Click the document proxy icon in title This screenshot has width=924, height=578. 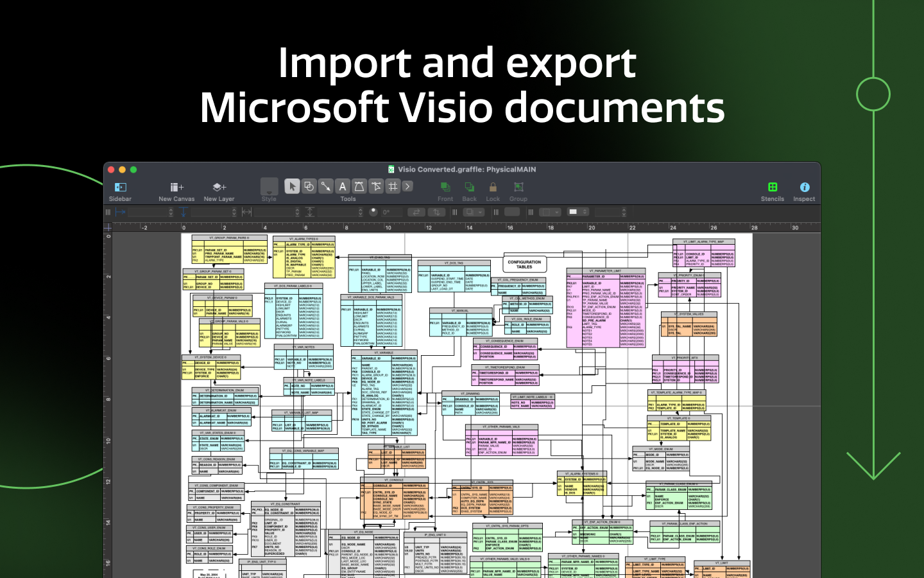click(x=391, y=170)
